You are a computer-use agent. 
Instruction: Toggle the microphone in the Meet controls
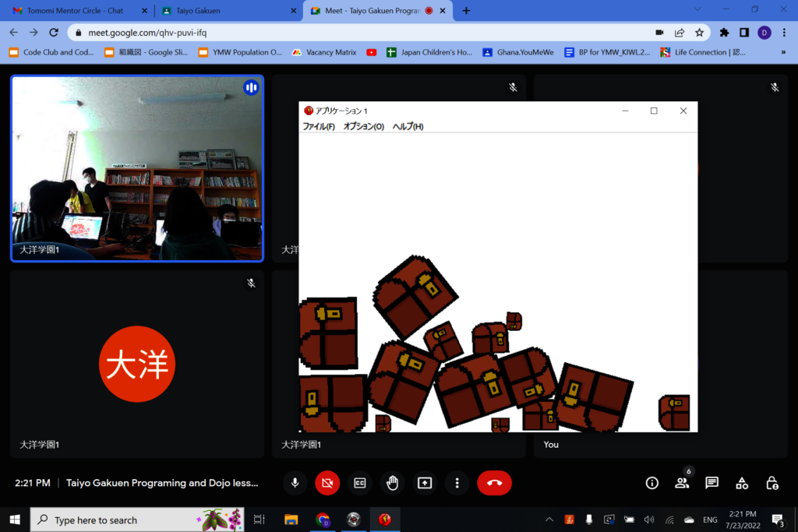(295, 483)
